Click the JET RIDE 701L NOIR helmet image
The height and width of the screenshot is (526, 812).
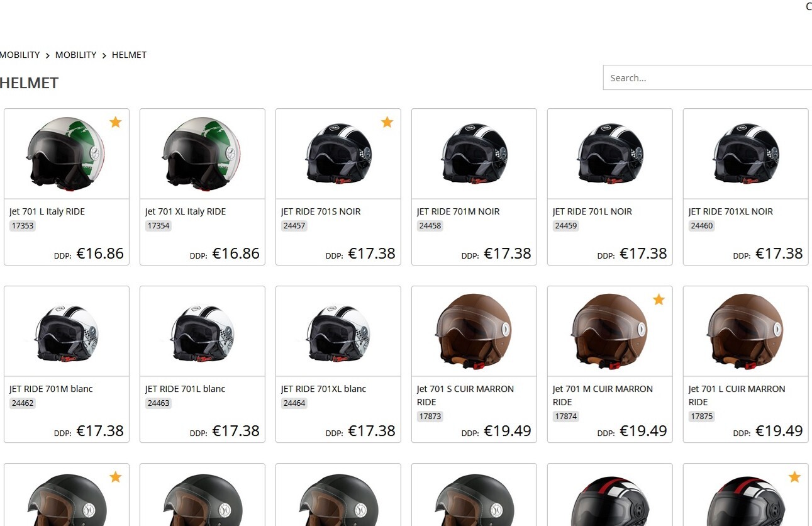tap(609, 154)
